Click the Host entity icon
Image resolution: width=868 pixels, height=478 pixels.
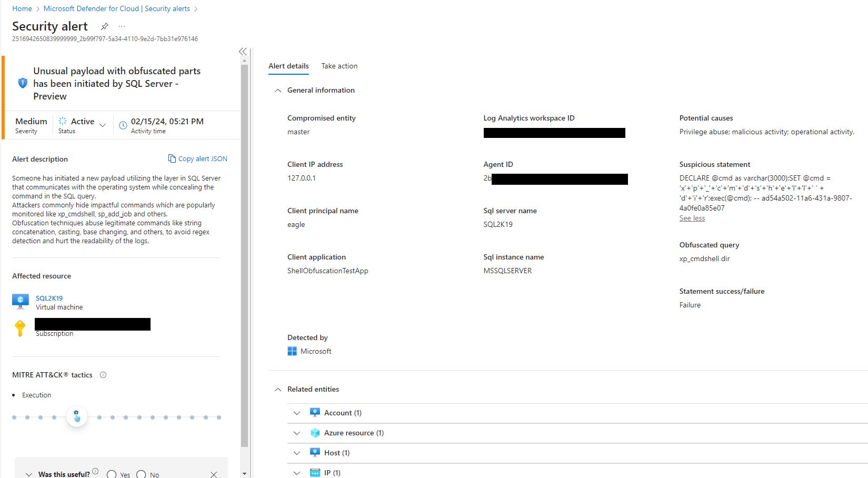(315, 452)
